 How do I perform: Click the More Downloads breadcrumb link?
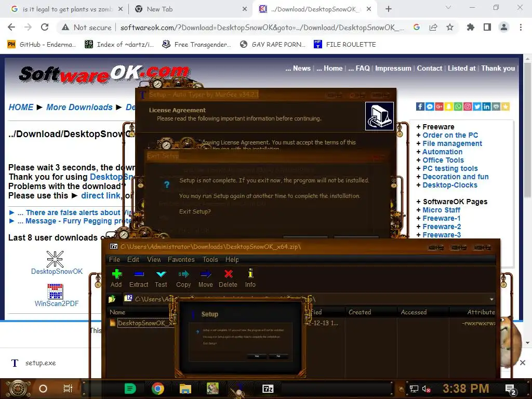click(x=79, y=107)
